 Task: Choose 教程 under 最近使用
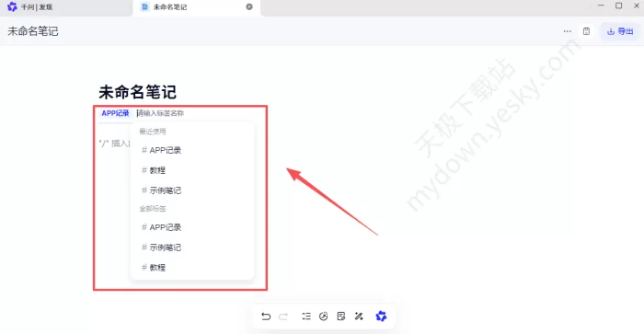click(192, 170)
